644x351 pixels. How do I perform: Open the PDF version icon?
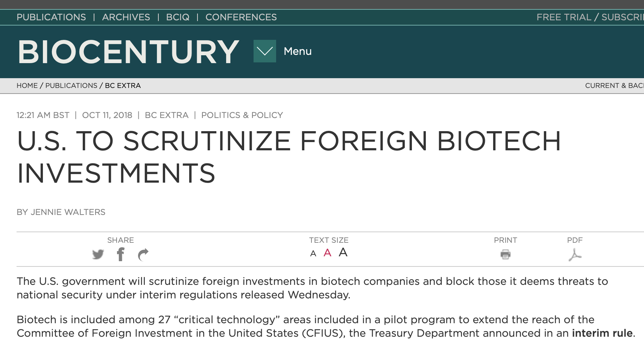[x=574, y=254]
